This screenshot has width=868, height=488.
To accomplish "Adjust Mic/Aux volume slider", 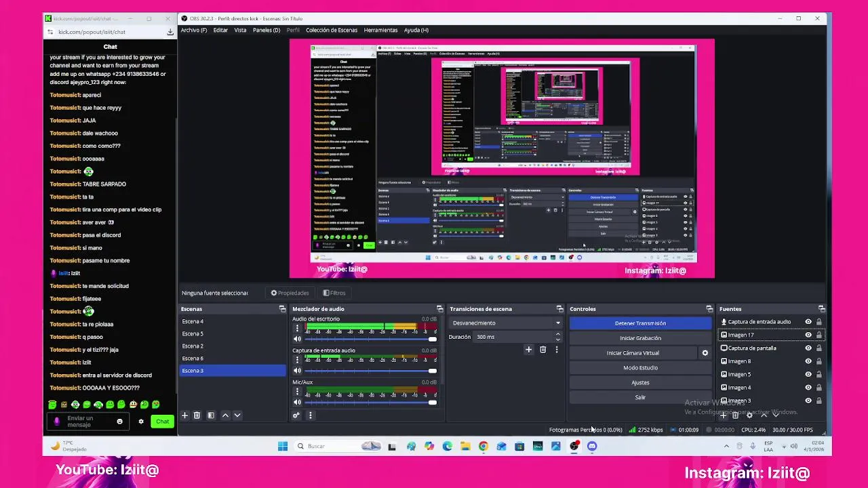I will [370, 403].
